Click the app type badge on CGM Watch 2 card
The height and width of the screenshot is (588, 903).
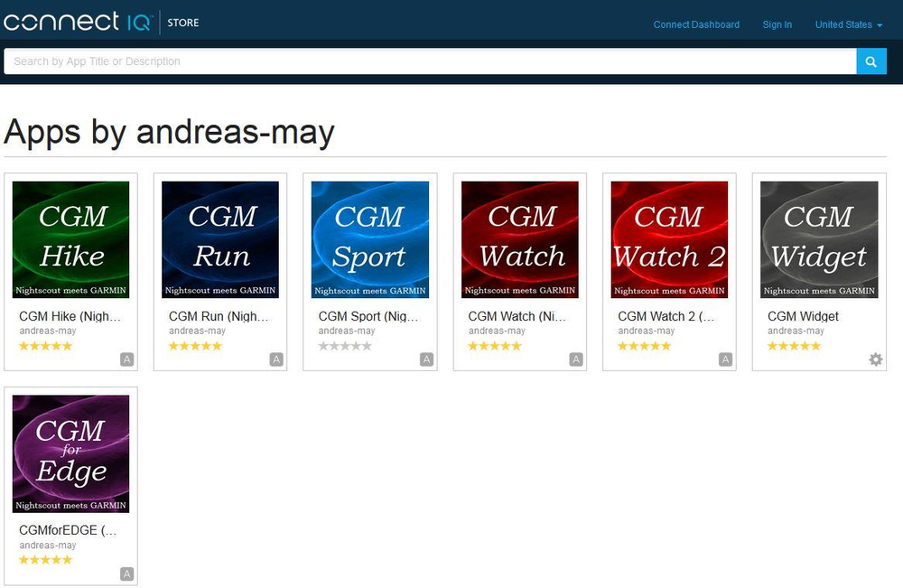(726, 359)
